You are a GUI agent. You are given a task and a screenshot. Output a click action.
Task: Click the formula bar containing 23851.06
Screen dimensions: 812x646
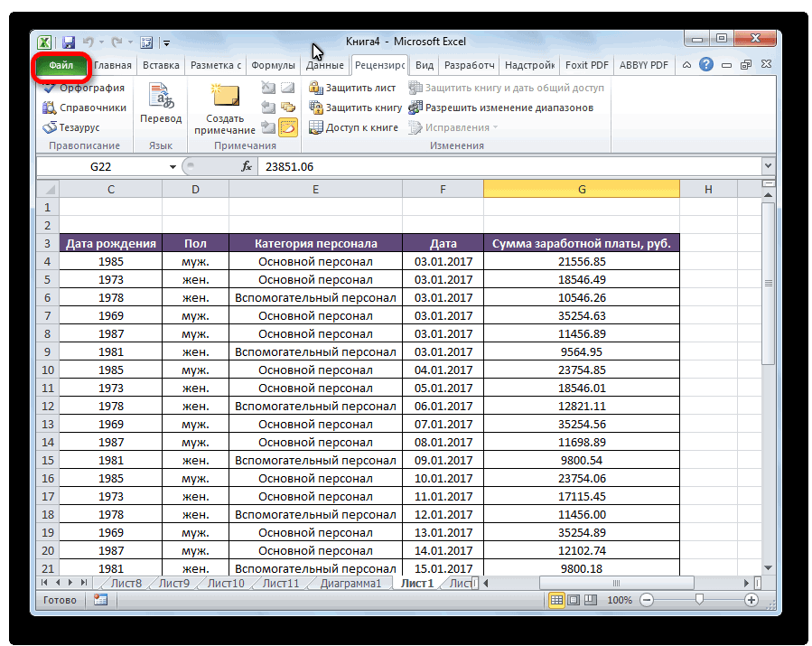tap(510, 167)
